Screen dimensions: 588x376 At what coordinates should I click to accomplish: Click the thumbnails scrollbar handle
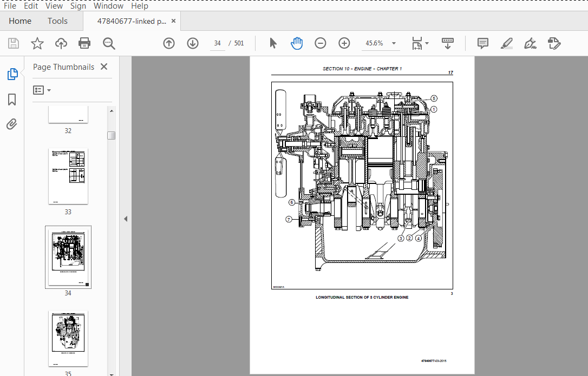pyautogui.click(x=112, y=135)
